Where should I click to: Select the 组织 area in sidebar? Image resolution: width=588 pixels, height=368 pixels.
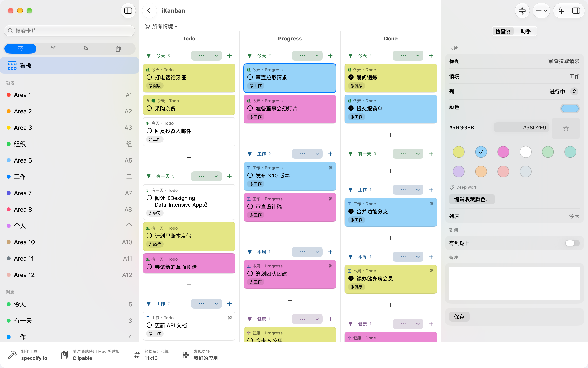point(69,144)
